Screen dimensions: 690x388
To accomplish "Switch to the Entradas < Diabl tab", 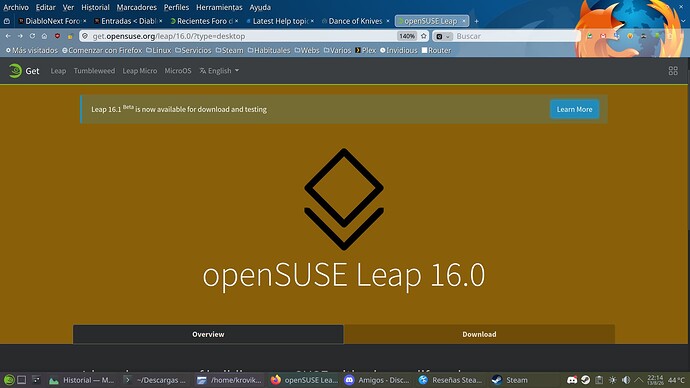I will click(128, 21).
